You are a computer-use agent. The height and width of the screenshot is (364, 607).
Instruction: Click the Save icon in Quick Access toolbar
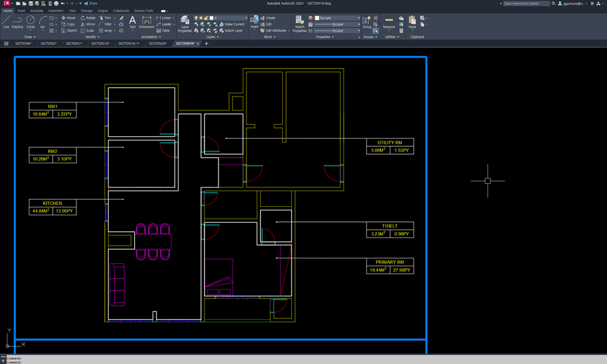tap(30, 4)
